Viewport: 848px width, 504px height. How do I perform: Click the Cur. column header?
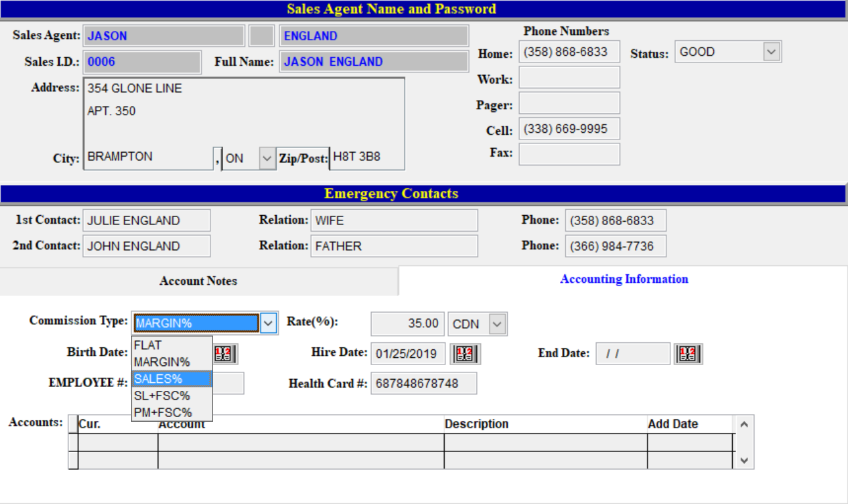tap(118, 424)
